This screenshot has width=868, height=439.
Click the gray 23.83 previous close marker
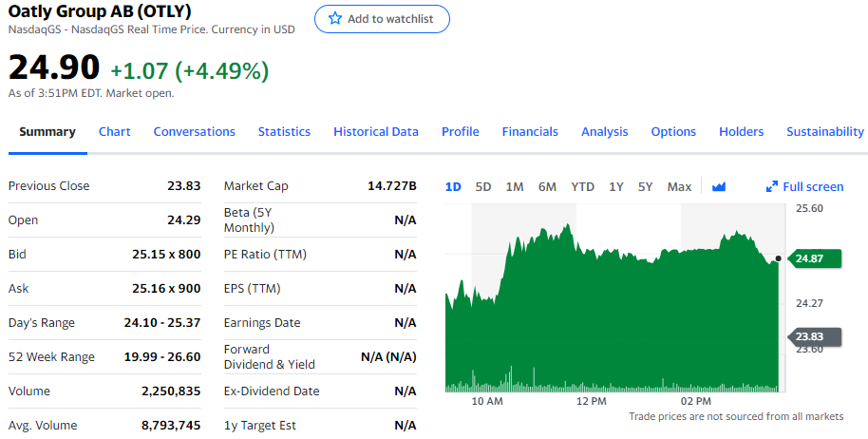tap(814, 336)
